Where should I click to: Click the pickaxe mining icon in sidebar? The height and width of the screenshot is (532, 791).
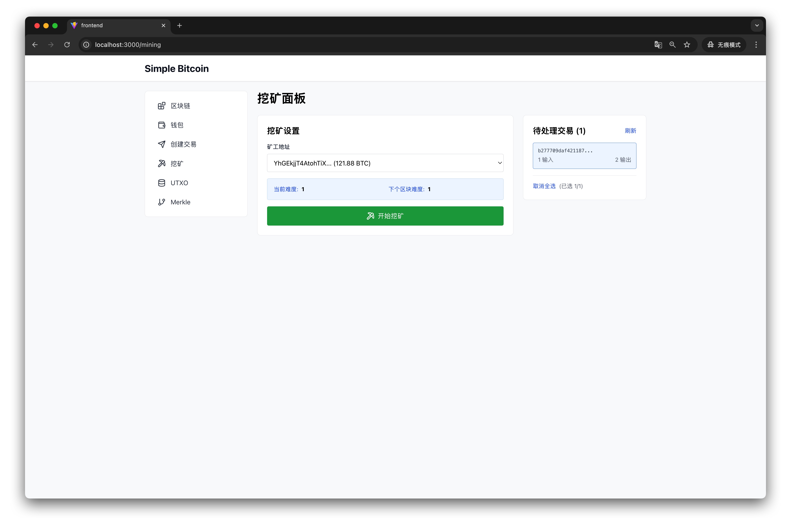click(x=161, y=163)
